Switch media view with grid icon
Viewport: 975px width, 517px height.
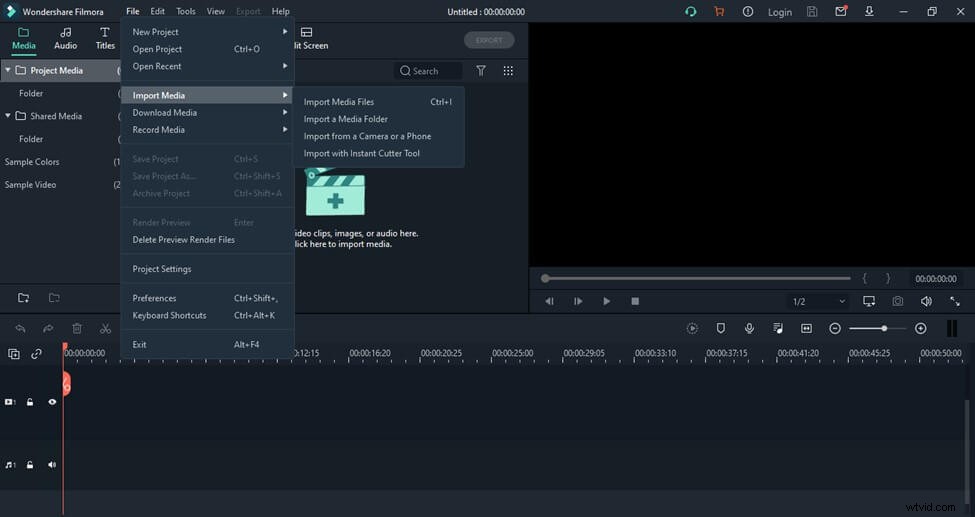(x=508, y=71)
